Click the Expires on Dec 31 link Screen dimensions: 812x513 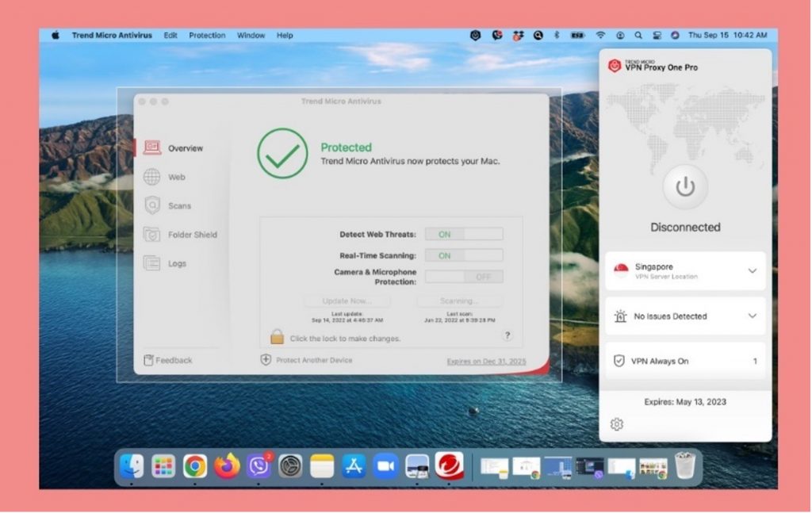pyautogui.click(x=485, y=361)
